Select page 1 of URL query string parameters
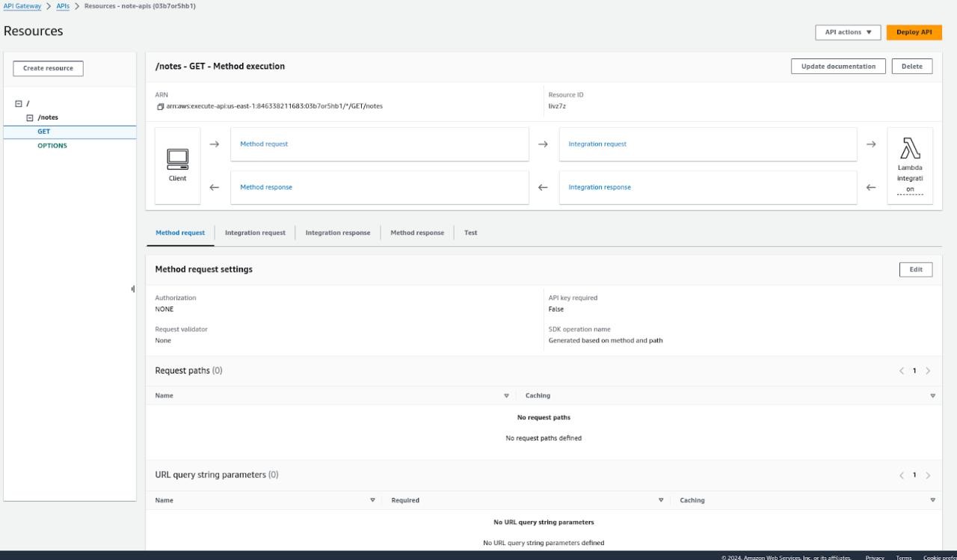The width and height of the screenshot is (957, 560). pyautogui.click(x=914, y=476)
